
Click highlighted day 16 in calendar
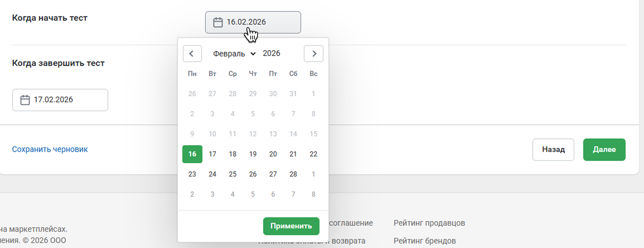[192, 154]
